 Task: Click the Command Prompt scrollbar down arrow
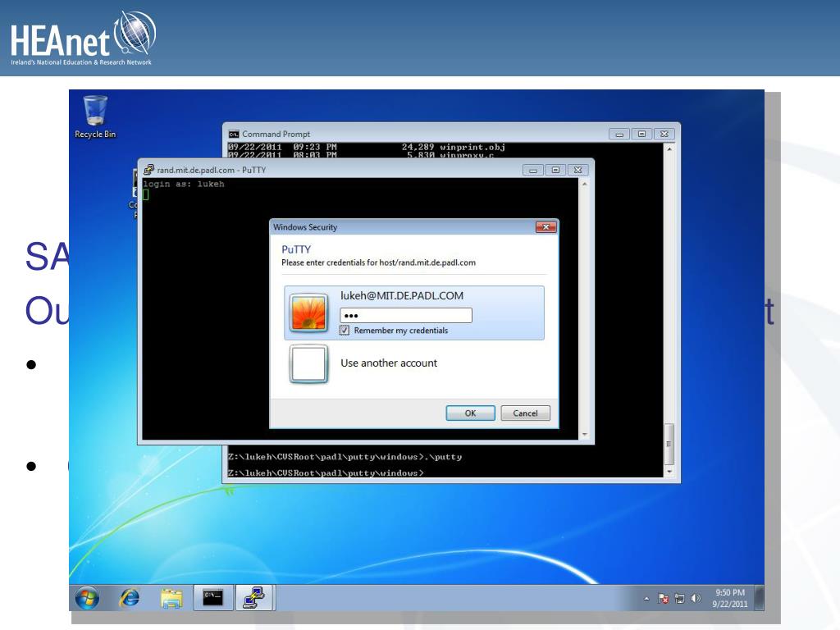669,472
